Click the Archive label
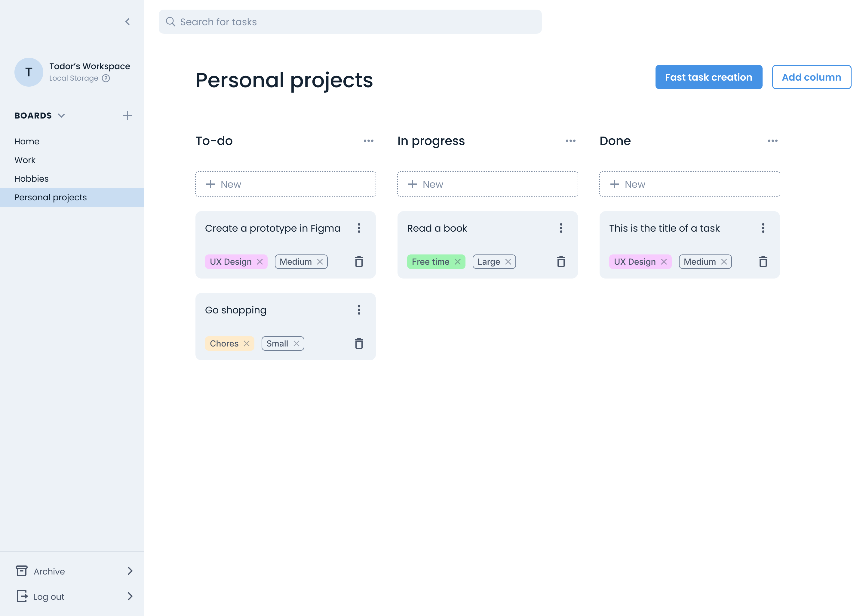Screen dimensions: 866x616 [x=49, y=571]
